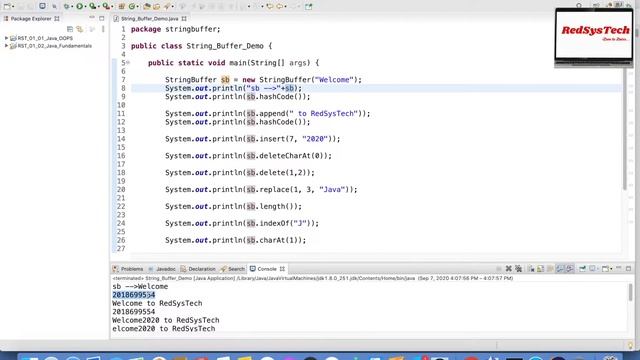
Task: Open the Run history dropdown arrow
Action: (x=85, y=7)
